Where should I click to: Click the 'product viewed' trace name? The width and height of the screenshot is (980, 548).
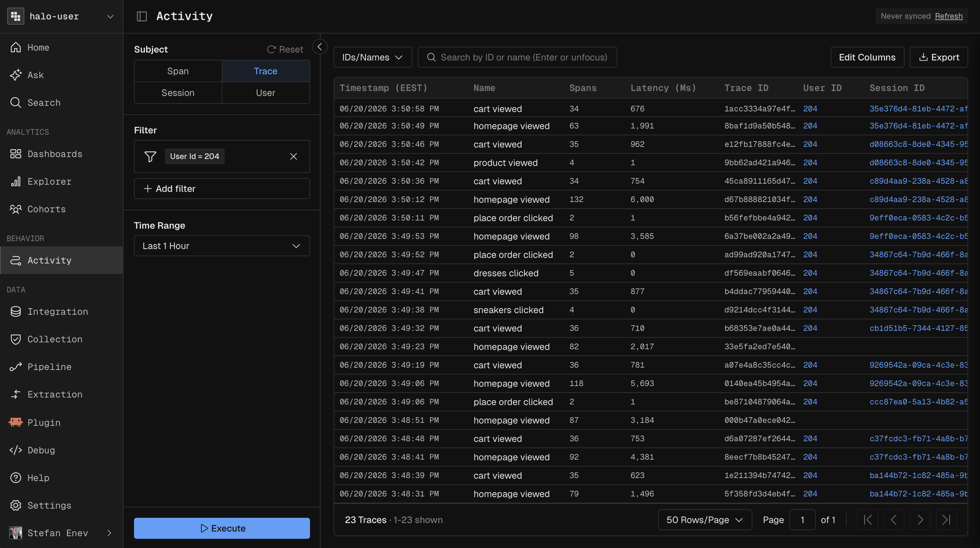coord(505,163)
